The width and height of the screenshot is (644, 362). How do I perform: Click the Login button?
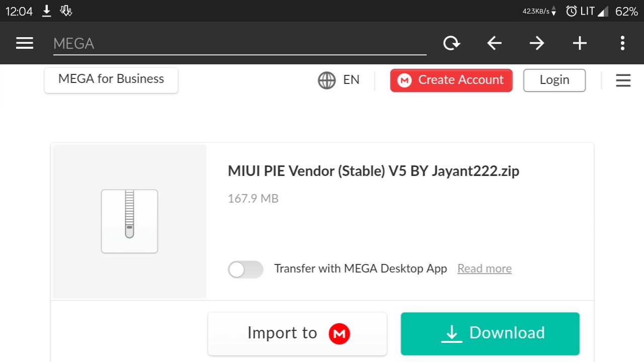pyautogui.click(x=554, y=80)
